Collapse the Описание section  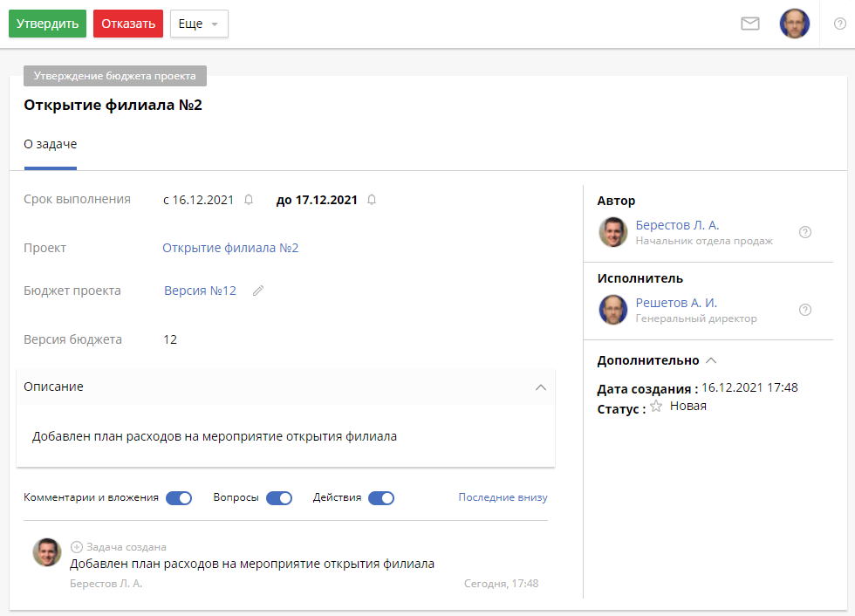click(541, 387)
